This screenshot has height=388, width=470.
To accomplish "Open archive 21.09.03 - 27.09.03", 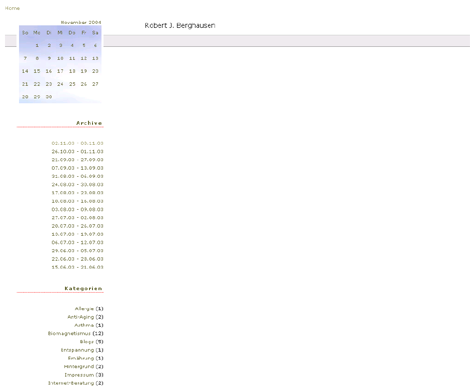I will point(77,160).
